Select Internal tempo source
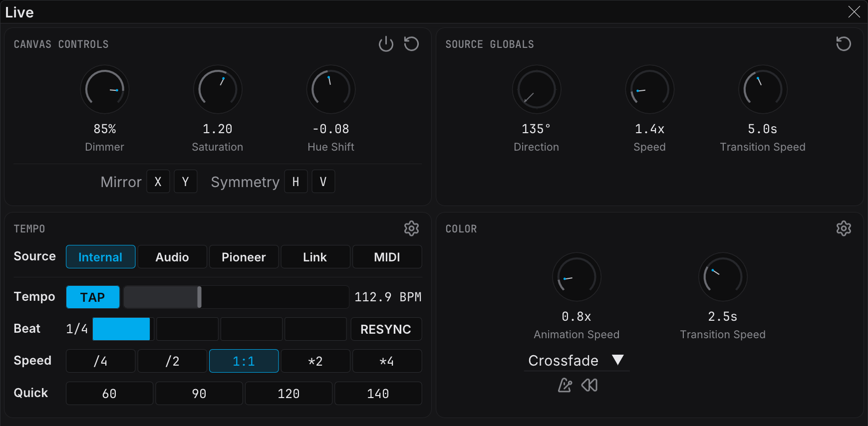The width and height of the screenshot is (868, 426). pos(100,257)
